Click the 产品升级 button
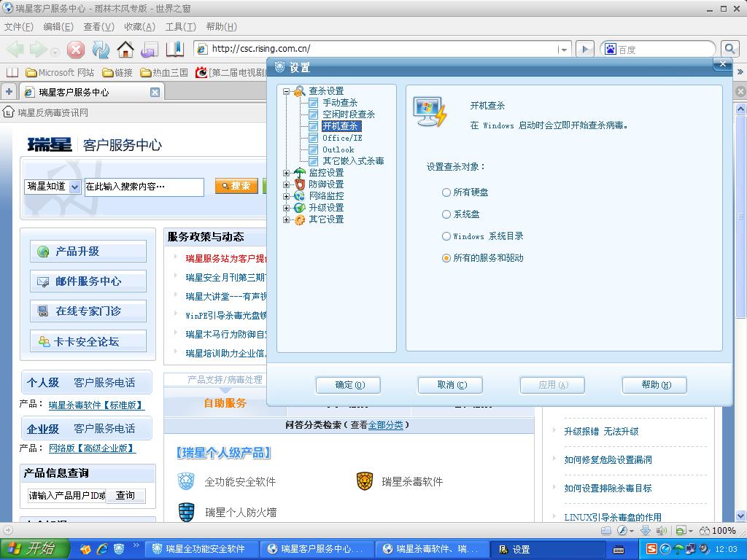 click(x=88, y=252)
